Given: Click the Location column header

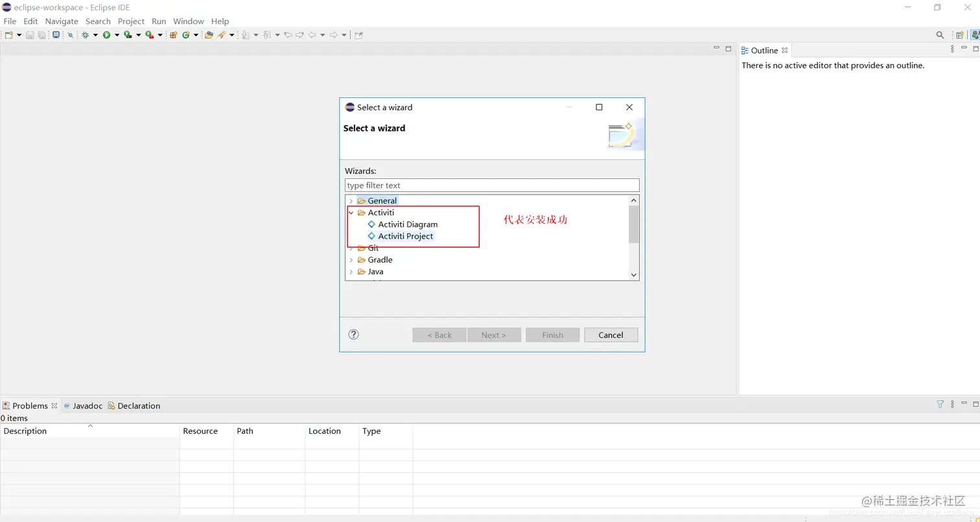Looking at the screenshot, I should 332,431.
